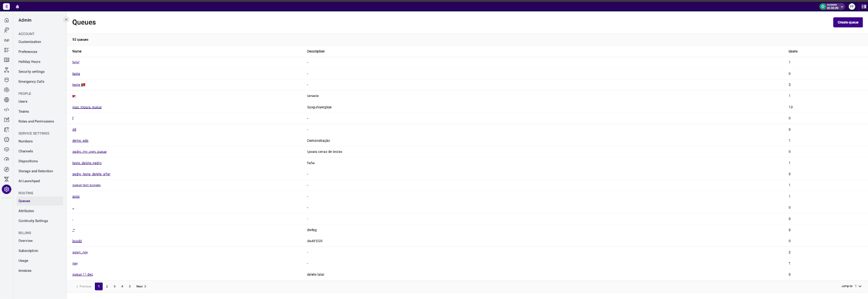The image size is (868, 299).
Task: Open Customization in the Admin menu
Action: (x=30, y=42)
